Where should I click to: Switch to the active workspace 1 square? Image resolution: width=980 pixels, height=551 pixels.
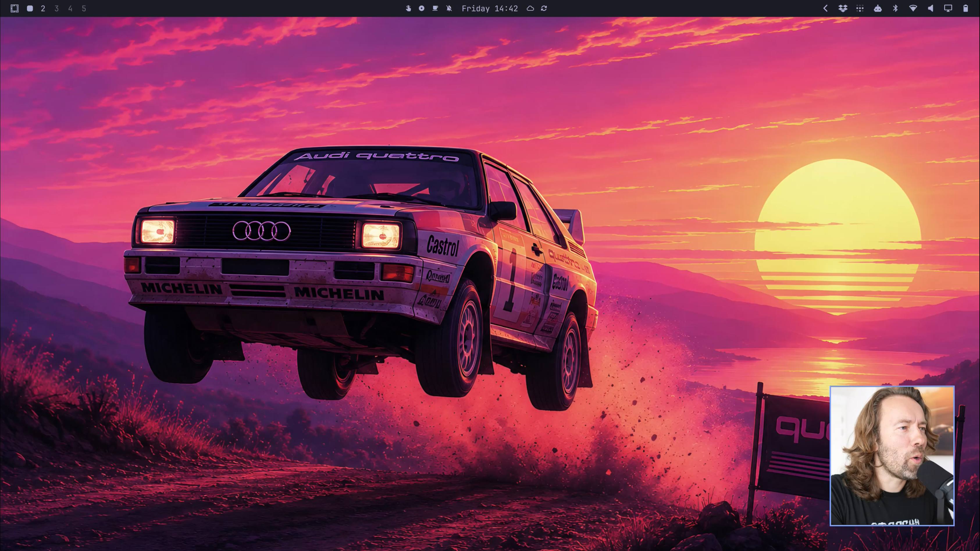point(30,8)
